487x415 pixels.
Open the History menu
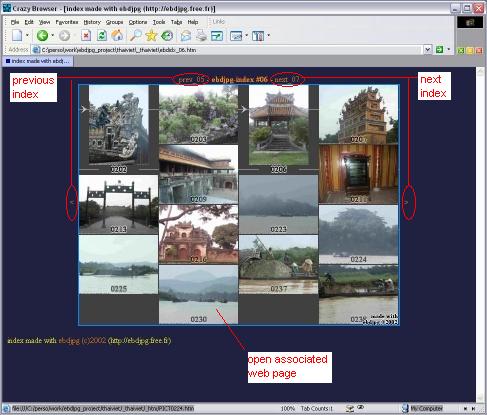[x=92, y=22]
